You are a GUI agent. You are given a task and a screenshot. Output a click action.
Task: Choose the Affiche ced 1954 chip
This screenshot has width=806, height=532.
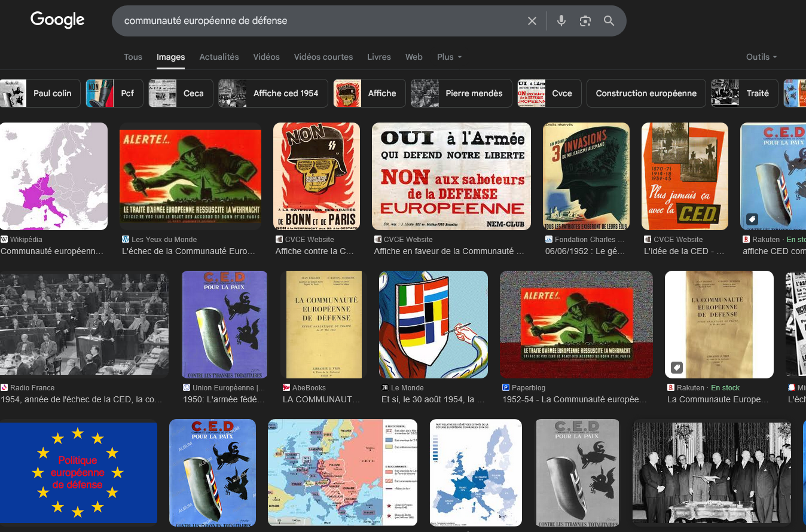point(273,93)
